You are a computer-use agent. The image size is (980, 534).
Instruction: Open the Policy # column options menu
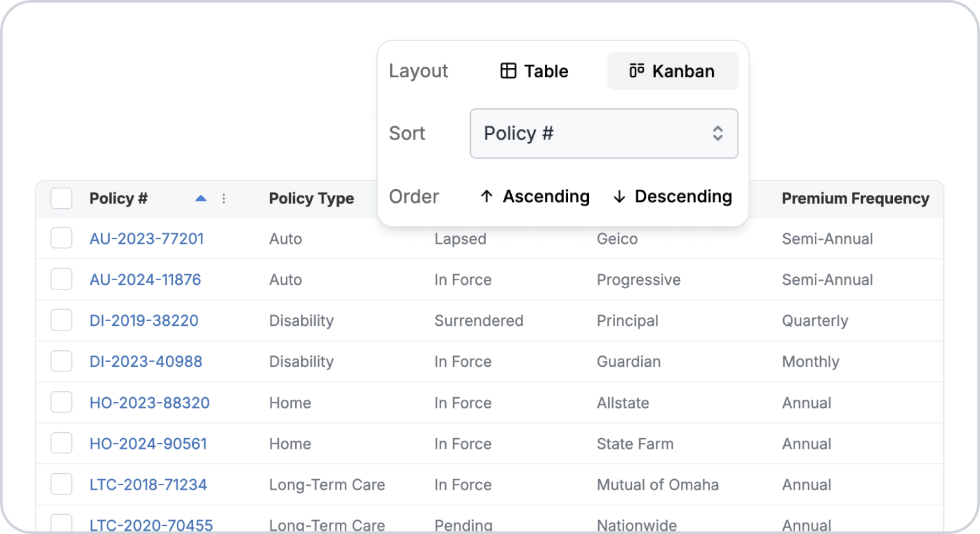tap(224, 198)
